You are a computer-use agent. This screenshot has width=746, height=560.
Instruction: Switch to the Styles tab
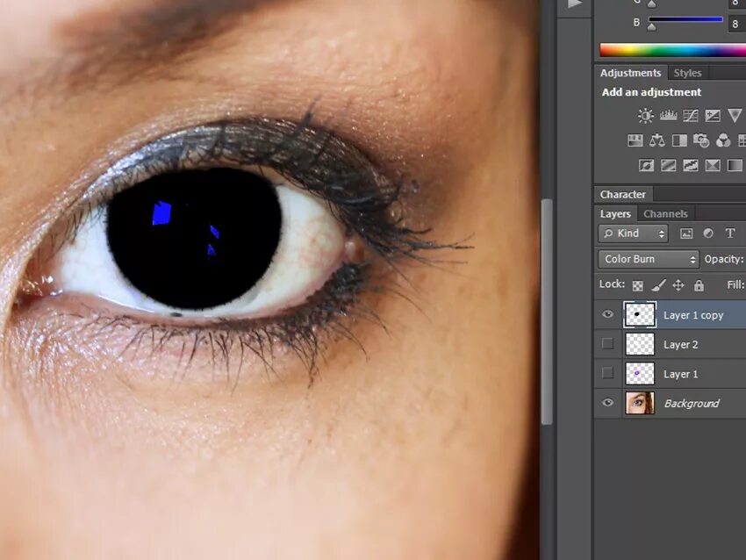point(687,73)
